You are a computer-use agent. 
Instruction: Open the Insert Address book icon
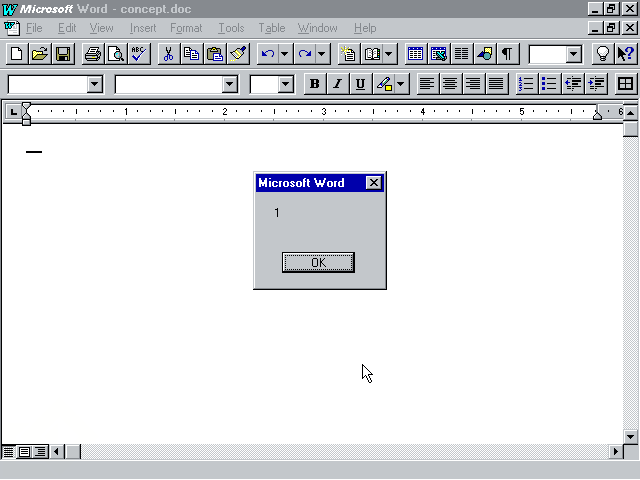372,54
